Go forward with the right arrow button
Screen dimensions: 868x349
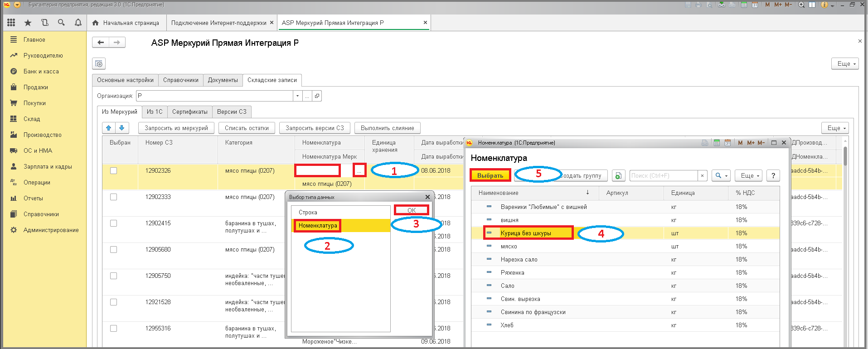[117, 42]
